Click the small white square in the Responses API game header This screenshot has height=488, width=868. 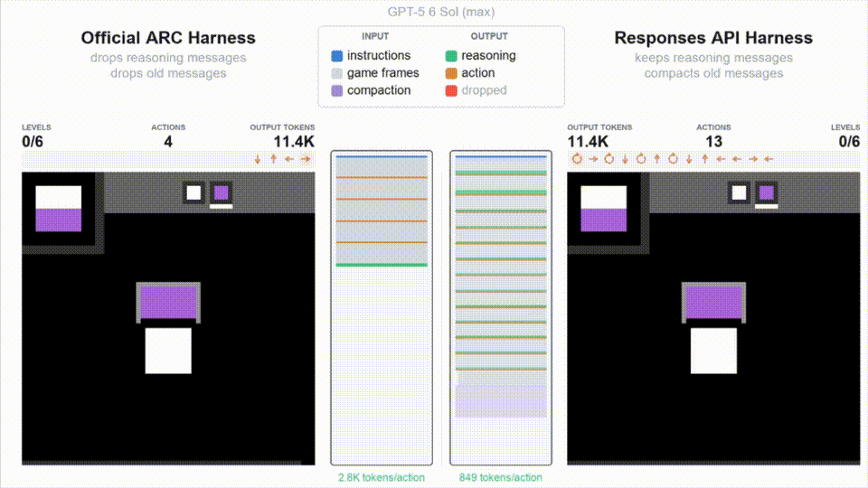[739, 192]
